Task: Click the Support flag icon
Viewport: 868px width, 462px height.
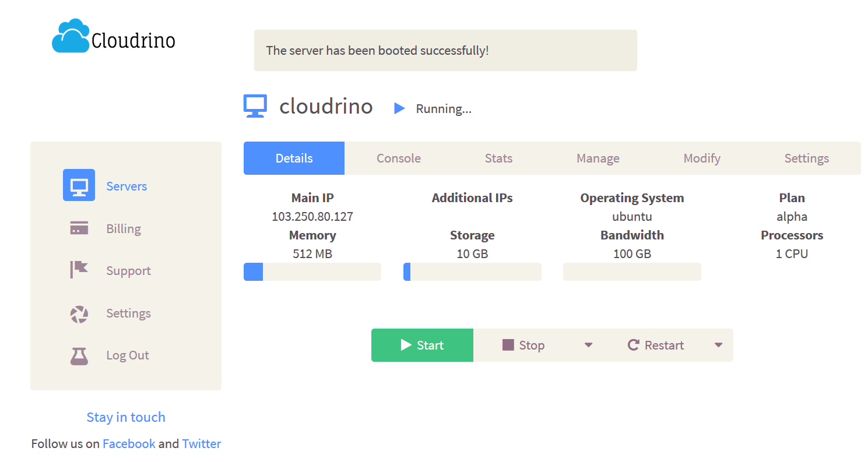Action: [79, 270]
